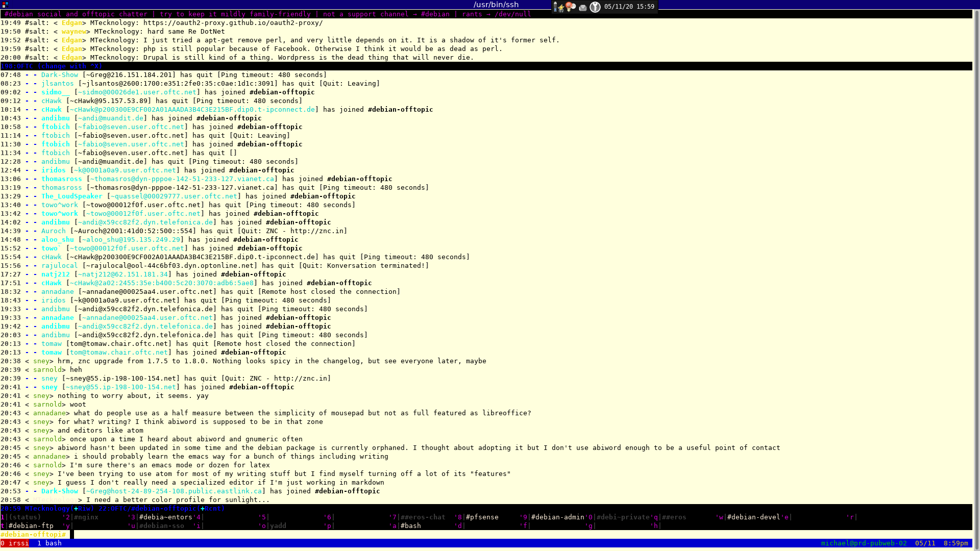
Task: Click nickname The_LoudSpeaker
Action: coord(71,196)
